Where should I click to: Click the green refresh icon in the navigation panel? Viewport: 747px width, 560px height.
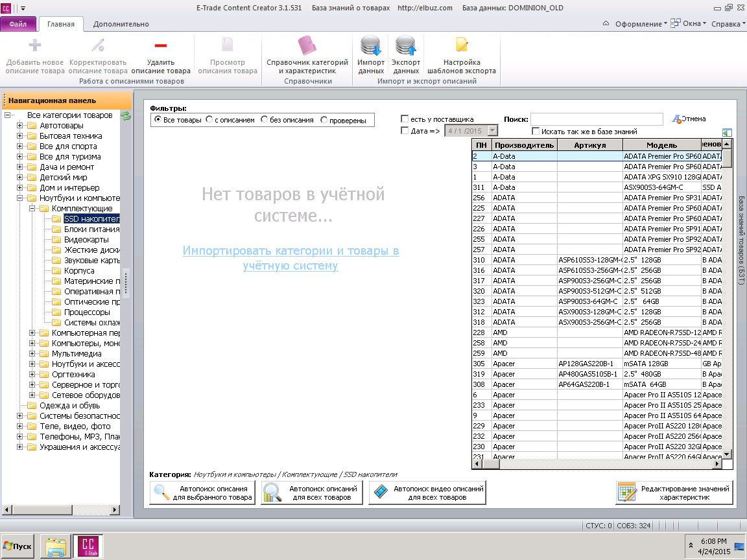(126, 116)
